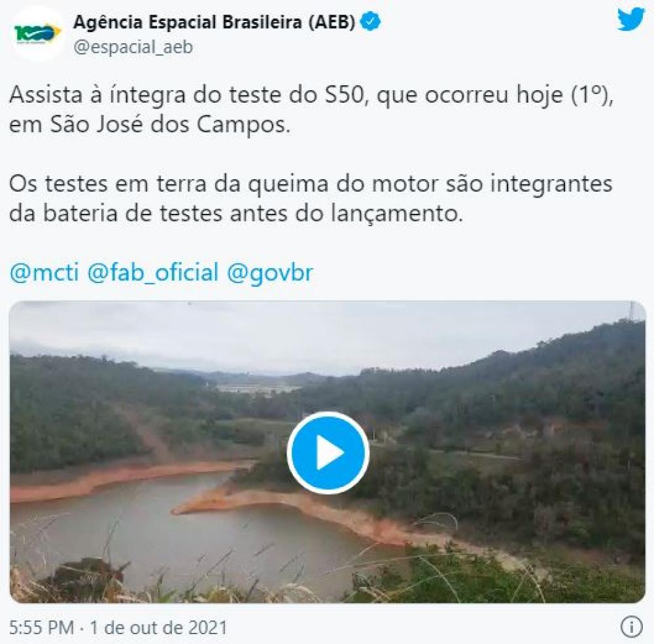Screen dimensions: 654x644
Task: Open the @fab_oficial mention
Action: pos(152,273)
